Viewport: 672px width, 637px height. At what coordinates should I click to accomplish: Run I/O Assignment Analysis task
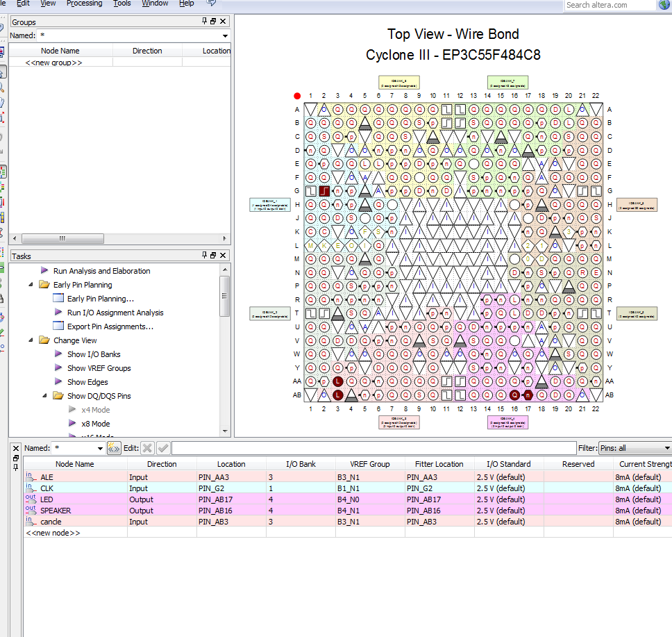click(115, 313)
